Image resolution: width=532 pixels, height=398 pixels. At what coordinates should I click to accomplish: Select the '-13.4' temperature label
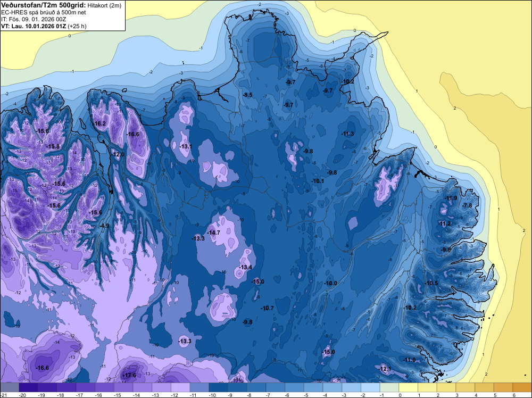pos(245,267)
